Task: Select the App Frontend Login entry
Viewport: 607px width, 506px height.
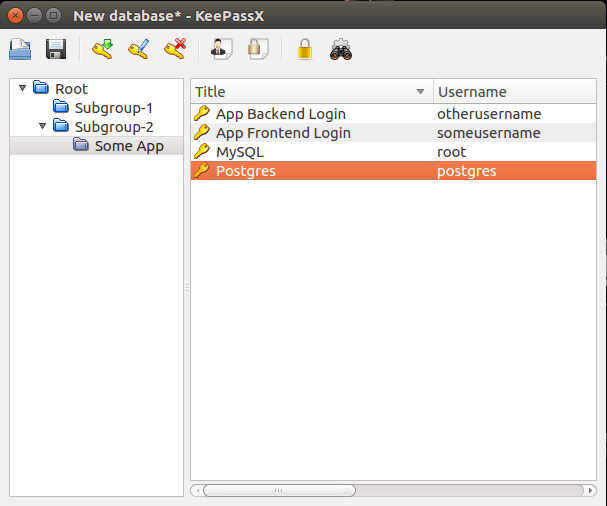Action: [x=283, y=133]
